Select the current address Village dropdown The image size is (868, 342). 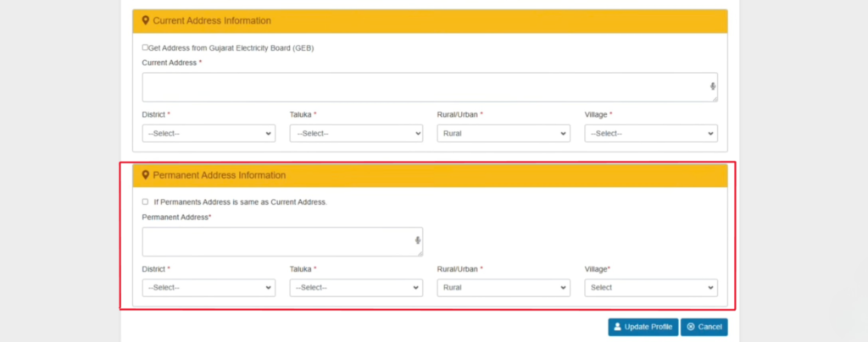650,134
